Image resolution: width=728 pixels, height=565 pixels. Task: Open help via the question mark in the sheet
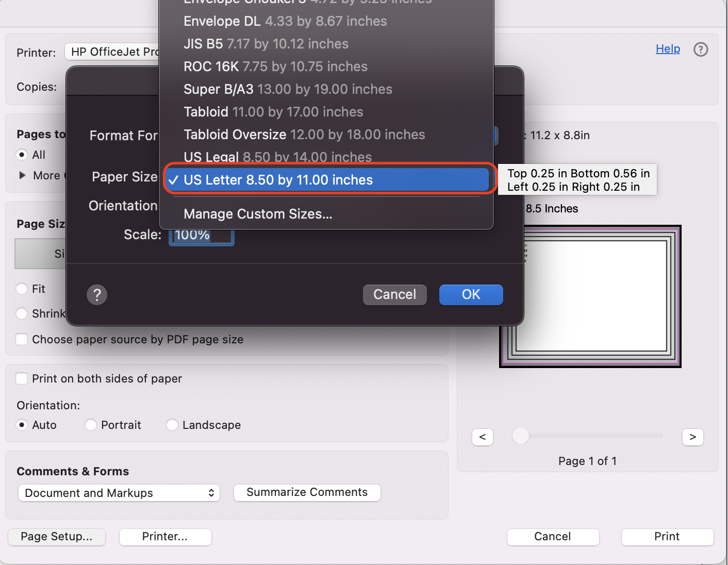pos(96,294)
